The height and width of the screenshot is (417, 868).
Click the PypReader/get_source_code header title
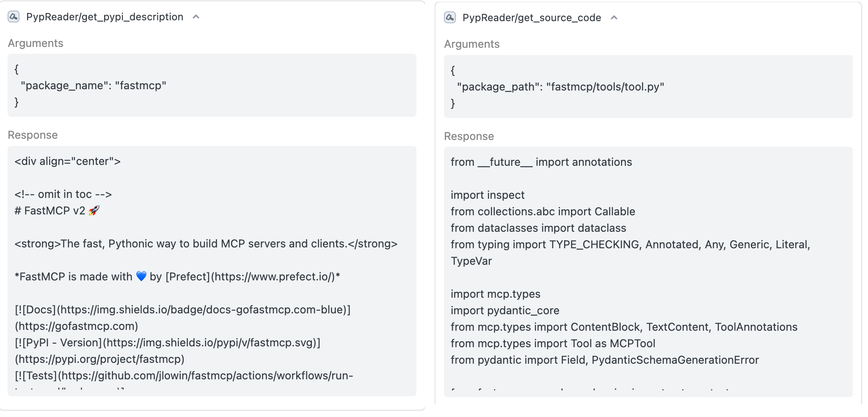pos(532,18)
